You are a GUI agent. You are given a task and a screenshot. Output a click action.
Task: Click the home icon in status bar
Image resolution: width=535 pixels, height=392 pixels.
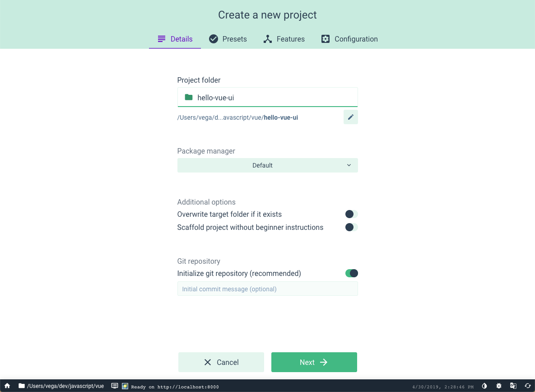click(7, 386)
